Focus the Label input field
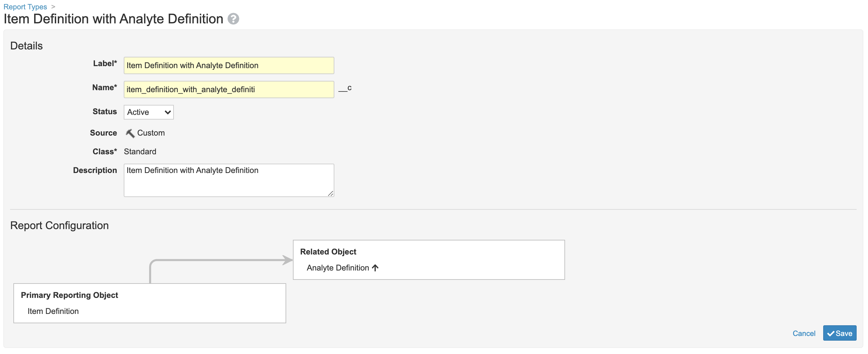Viewport: 868px width, 354px height. pyautogui.click(x=229, y=65)
